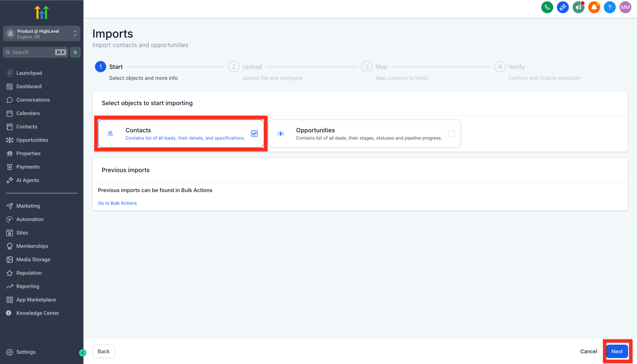Image resolution: width=637 pixels, height=364 pixels.
Task: Open the help question mark icon
Action: [x=610, y=7]
